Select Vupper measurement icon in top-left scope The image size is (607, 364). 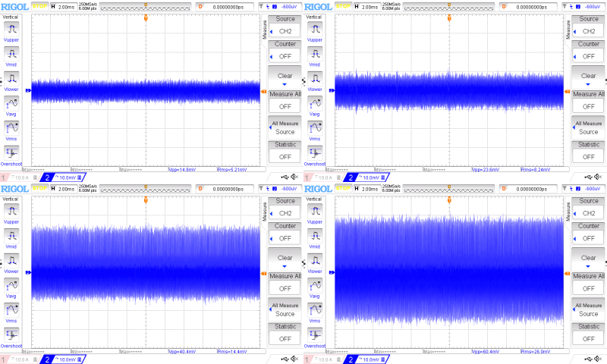click(x=11, y=29)
